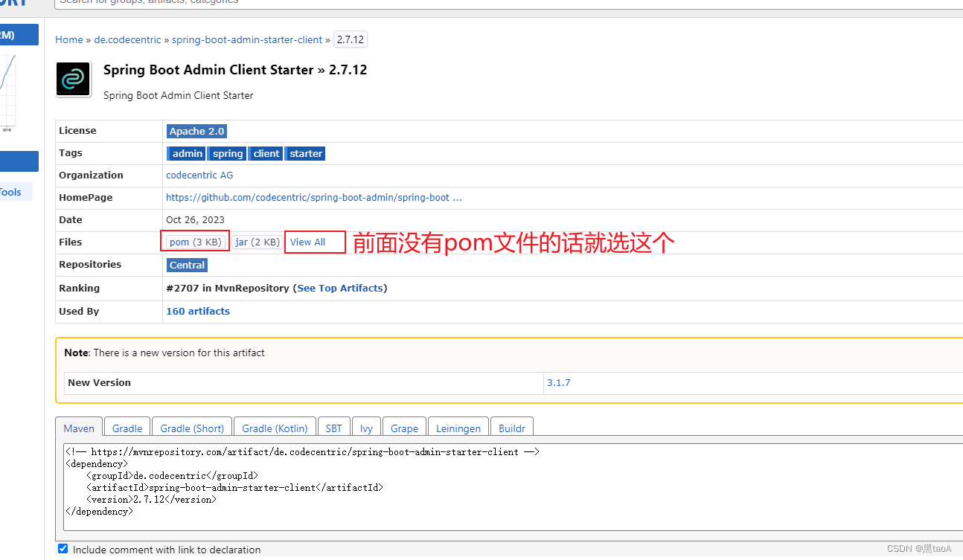The image size is (963, 560).
Task: Switch to the Maven tab
Action: [79, 428]
